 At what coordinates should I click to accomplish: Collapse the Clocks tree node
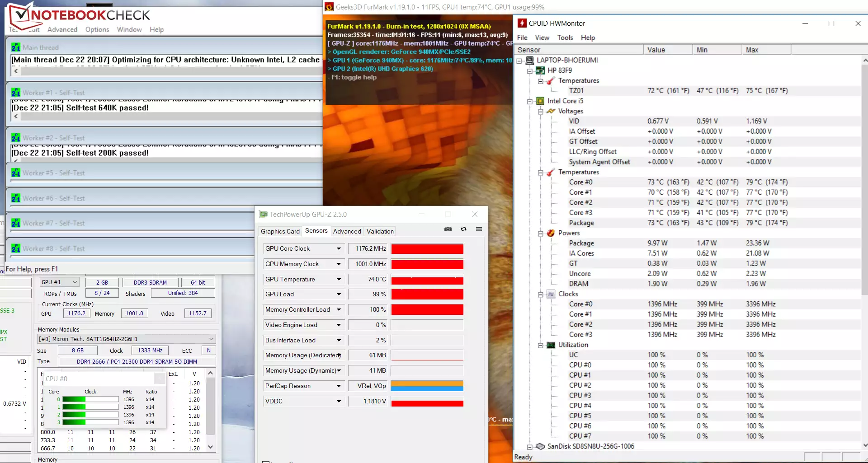tap(541, 295)
